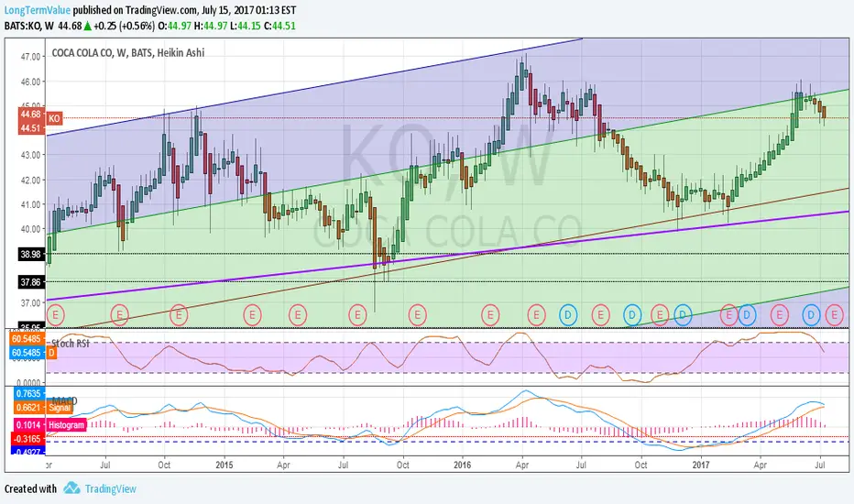Select the earnings E marker in July 2017
The width and height of the screenshot is (854, 504).
click(834, 314)
